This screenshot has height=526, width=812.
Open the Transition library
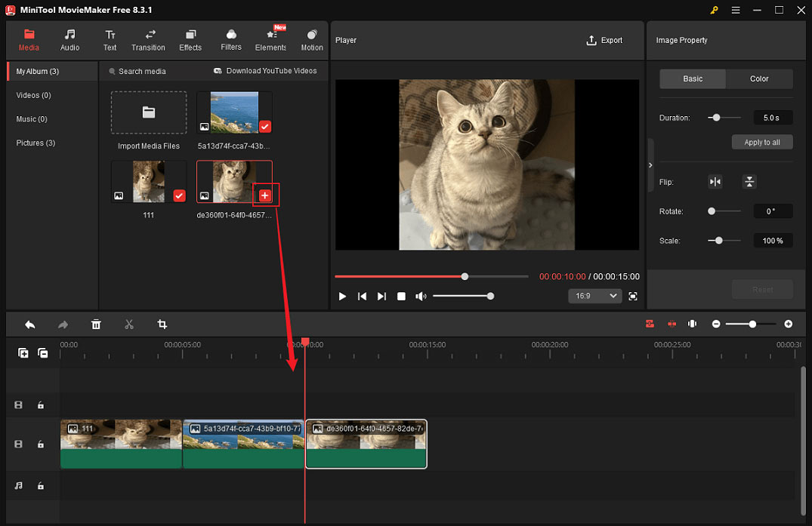click(148, 39)
